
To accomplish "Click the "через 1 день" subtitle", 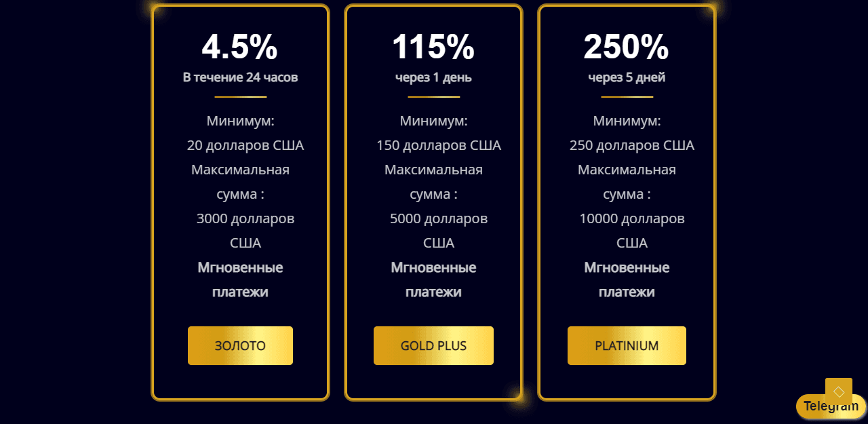I will point(433,77).
